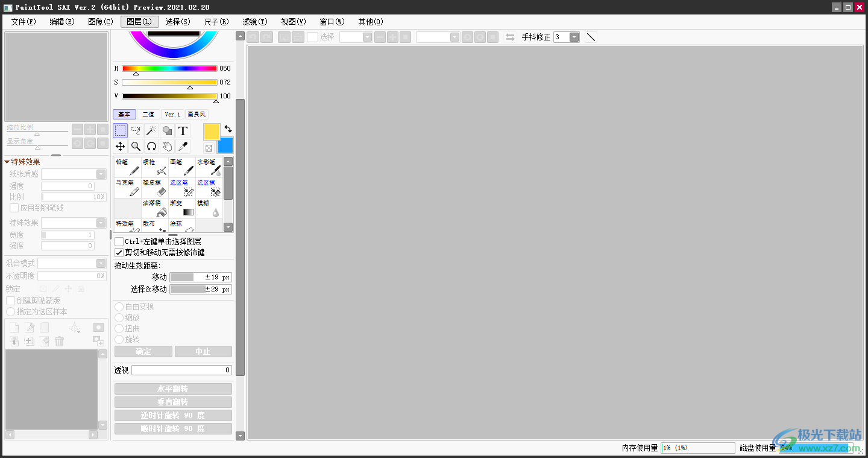
Task: Click the 垂直翻转 button
Action: [x=173, y=402]
